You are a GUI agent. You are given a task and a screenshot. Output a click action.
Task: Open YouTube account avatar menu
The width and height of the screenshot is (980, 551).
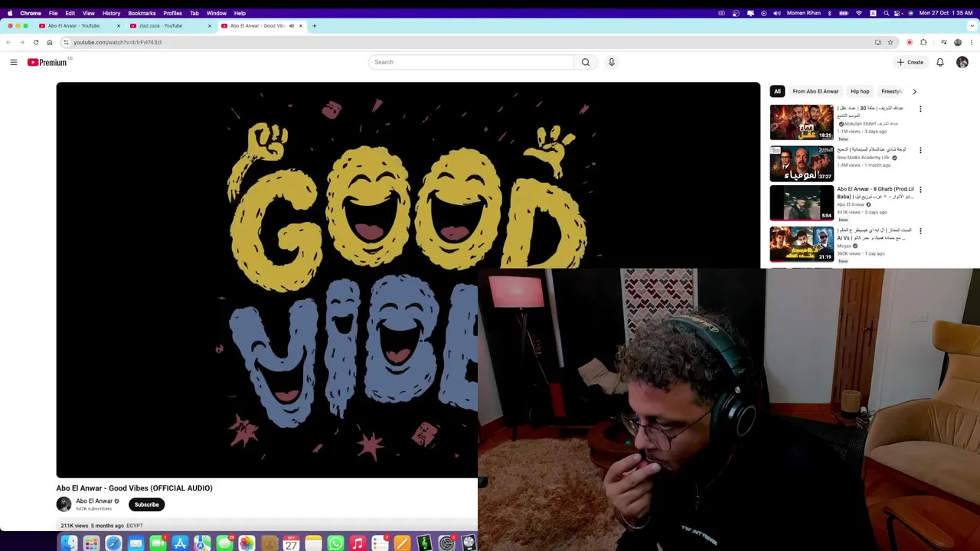tap(962, 62)
